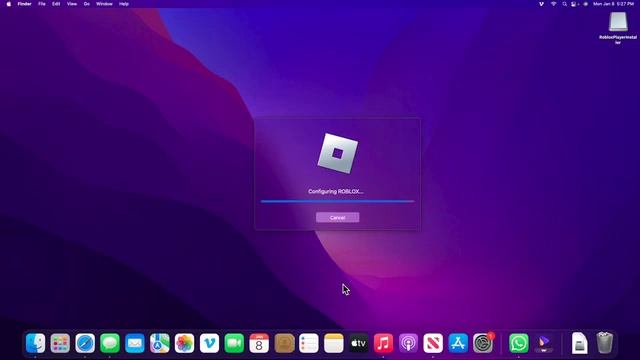Open Finder from the Dock
640x360 pixels.
click(x=36, y=343)
